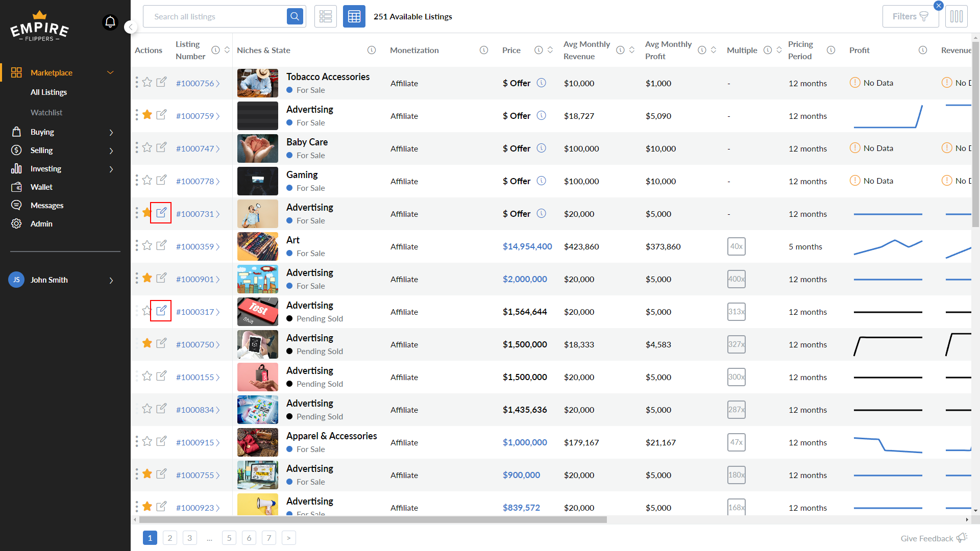
Task: Show offer info for listing #1000759
Action: click(542, 115)
